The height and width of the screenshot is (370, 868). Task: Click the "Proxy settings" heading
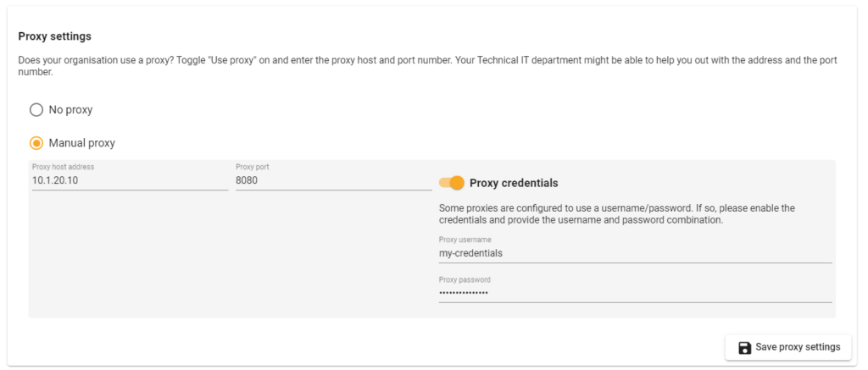click(54, 36)
